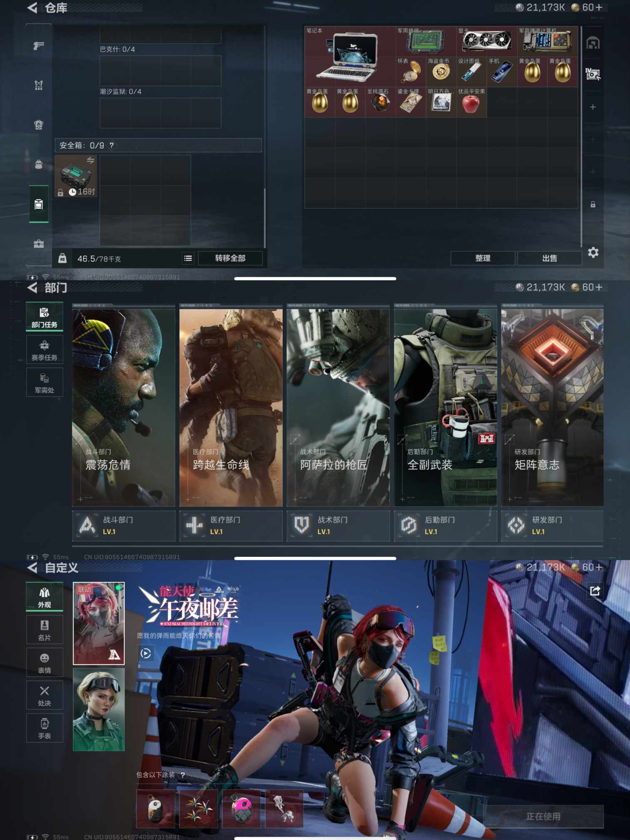Select the 手表 tab
This screenshot has height=840, width=630.
coord(45,728)
